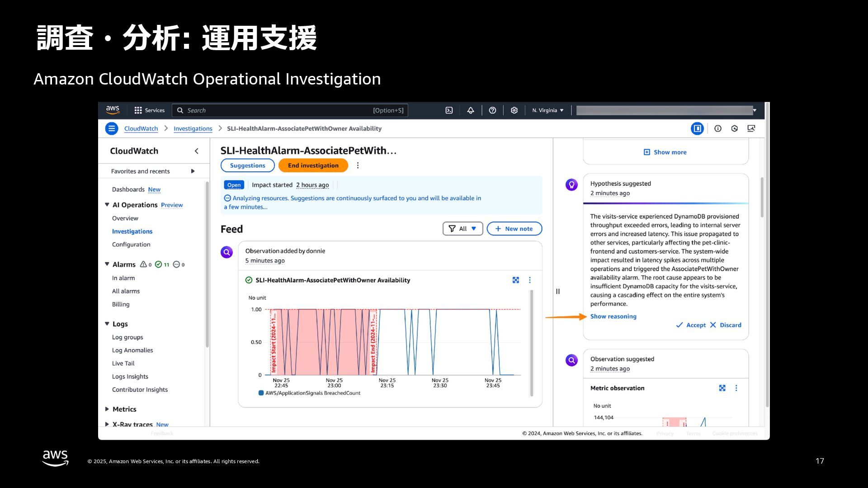Open AI Operations Overview
This screenshot has width=868, height=488.
[x=125, y=218]
